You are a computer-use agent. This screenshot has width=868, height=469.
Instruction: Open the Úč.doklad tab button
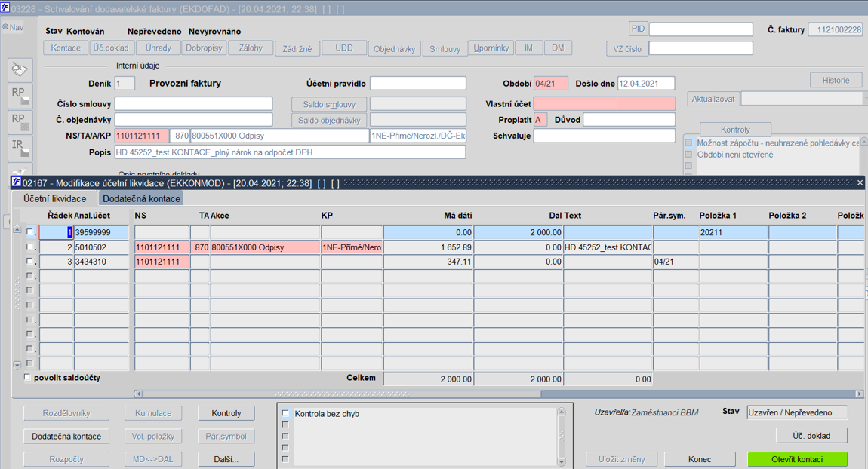(x=111, y=48)
